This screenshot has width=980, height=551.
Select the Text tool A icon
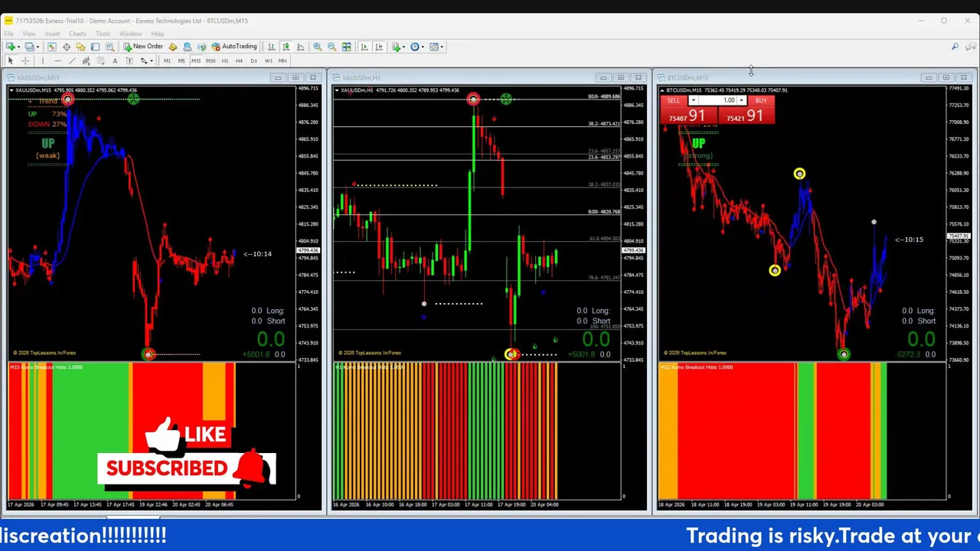coord(115,61)
